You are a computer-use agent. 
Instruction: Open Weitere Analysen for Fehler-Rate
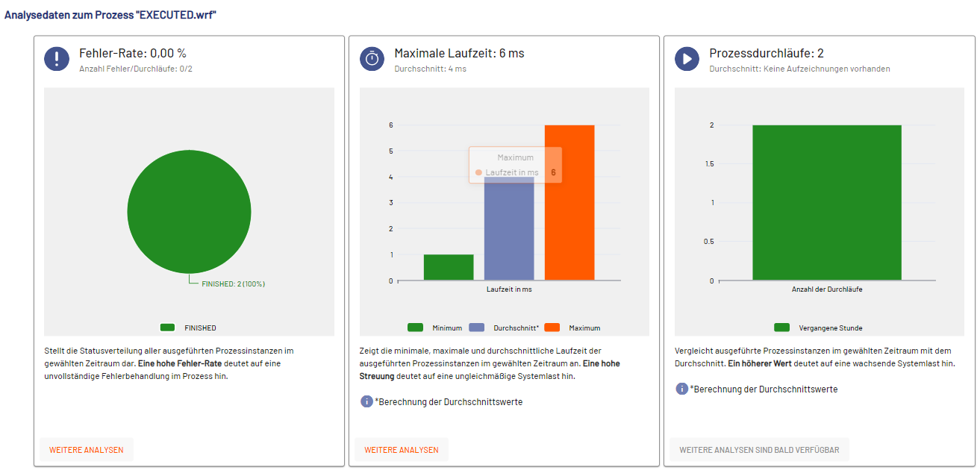[87, 450]
